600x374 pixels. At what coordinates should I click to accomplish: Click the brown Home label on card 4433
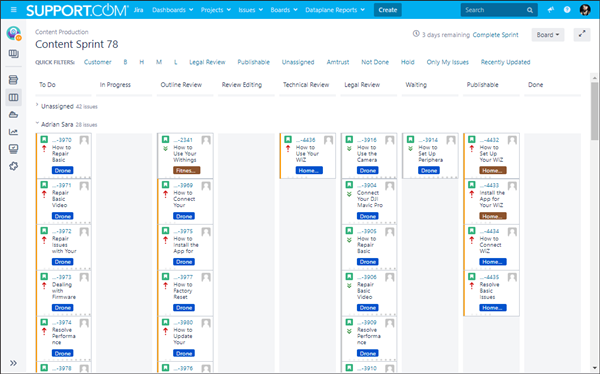(x=493, y=216)
